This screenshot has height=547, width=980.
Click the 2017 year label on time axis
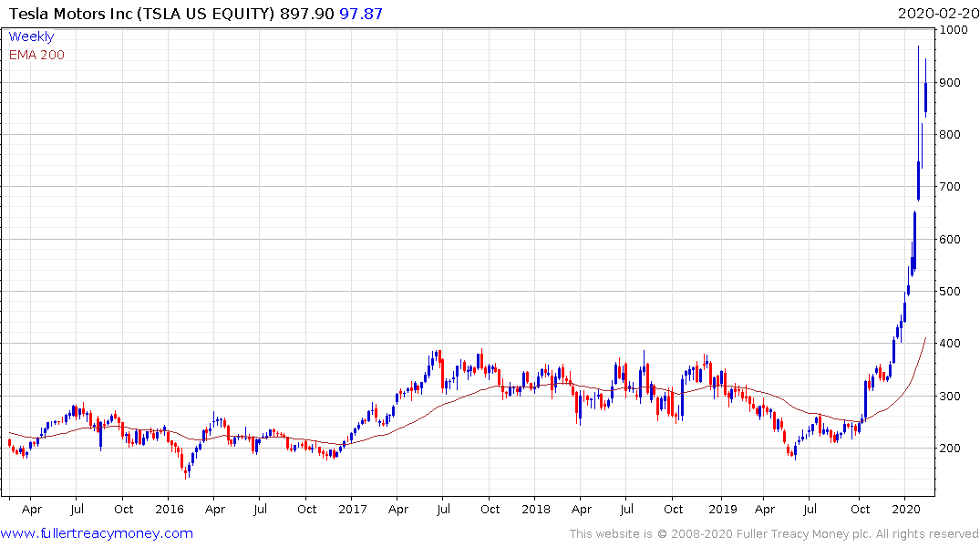point(353,509)
